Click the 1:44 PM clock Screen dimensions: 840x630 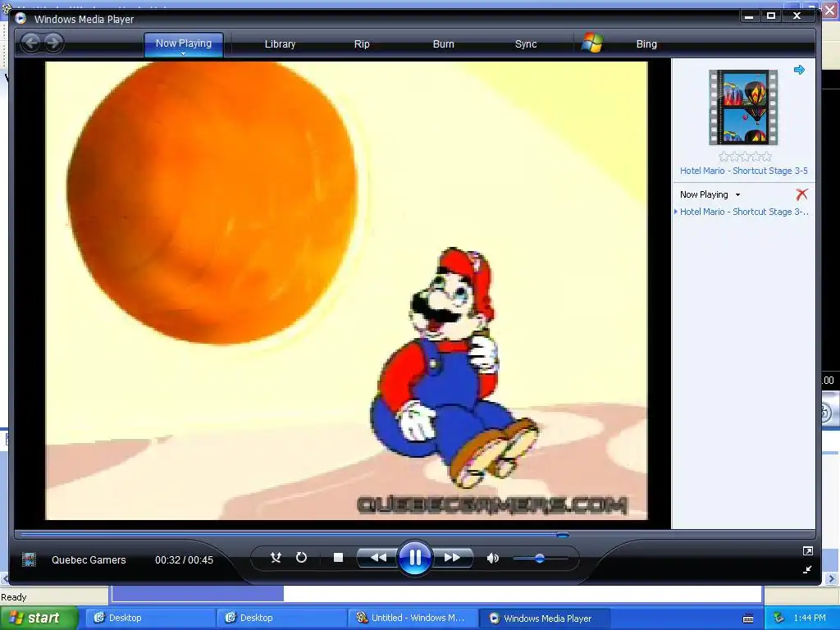(810, 618)
